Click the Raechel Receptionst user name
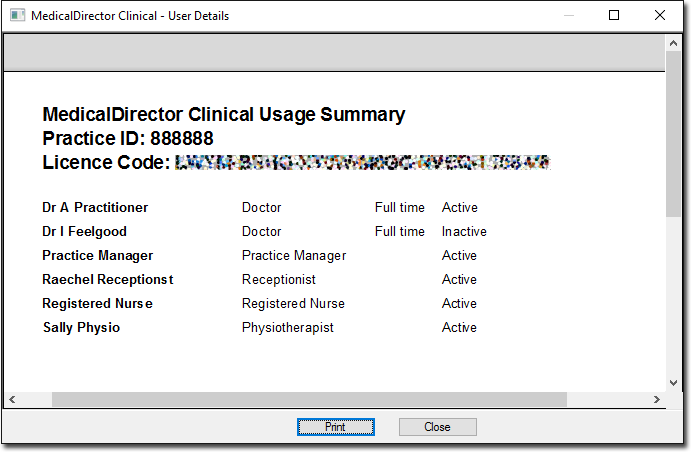691x452 pixels. [x=108, y=279]
